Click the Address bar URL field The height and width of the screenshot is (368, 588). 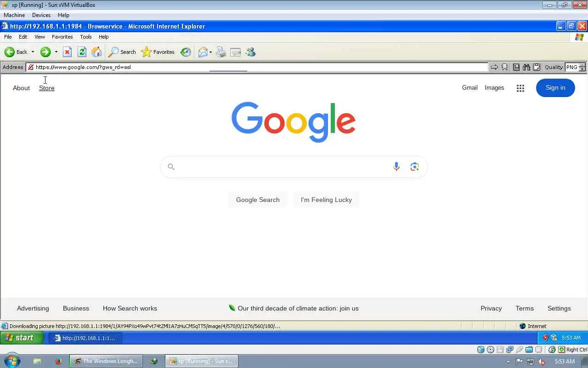[257, 67]
